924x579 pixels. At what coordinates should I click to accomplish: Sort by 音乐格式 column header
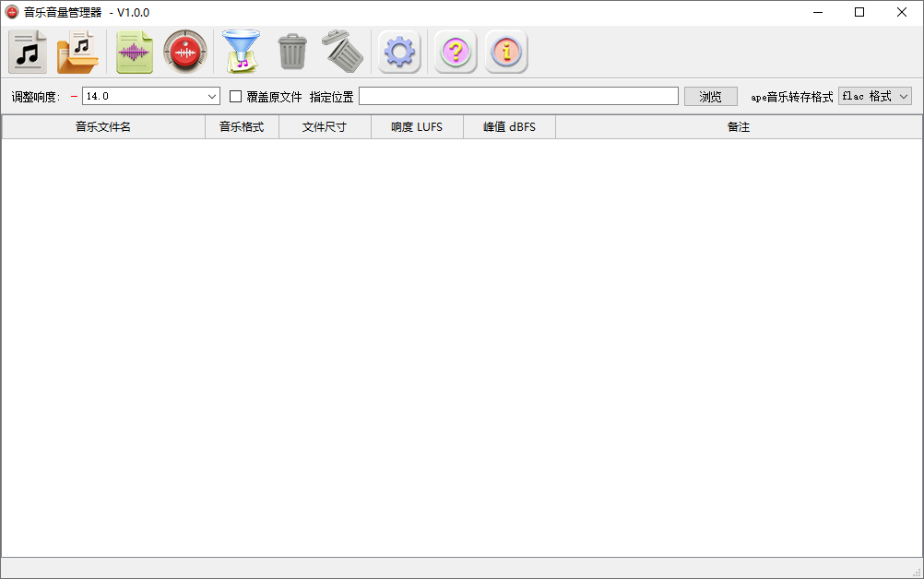pyautogui.click(x=242, y=126)
